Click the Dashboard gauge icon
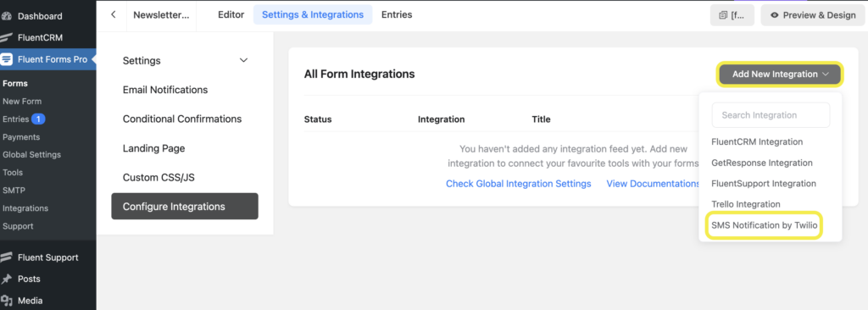 [x=7, y=16]
